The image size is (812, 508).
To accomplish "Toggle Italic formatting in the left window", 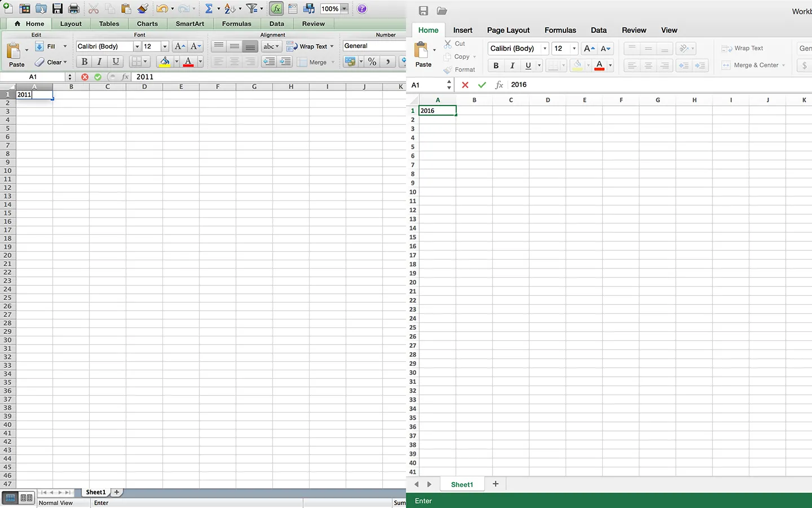I will pyautogui.click(x=100, y=62).
